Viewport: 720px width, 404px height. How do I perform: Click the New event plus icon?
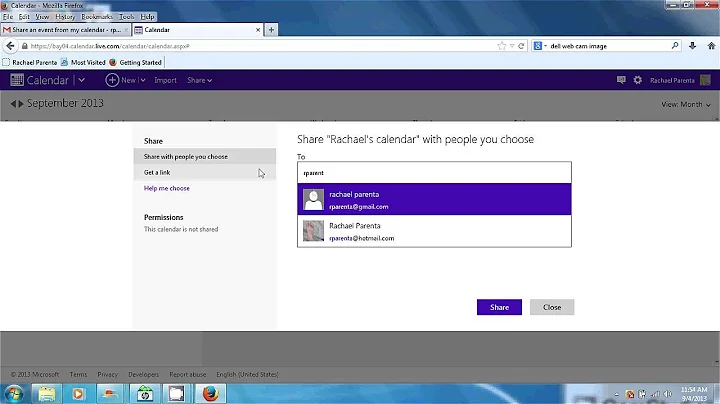(x=112, y=80)
